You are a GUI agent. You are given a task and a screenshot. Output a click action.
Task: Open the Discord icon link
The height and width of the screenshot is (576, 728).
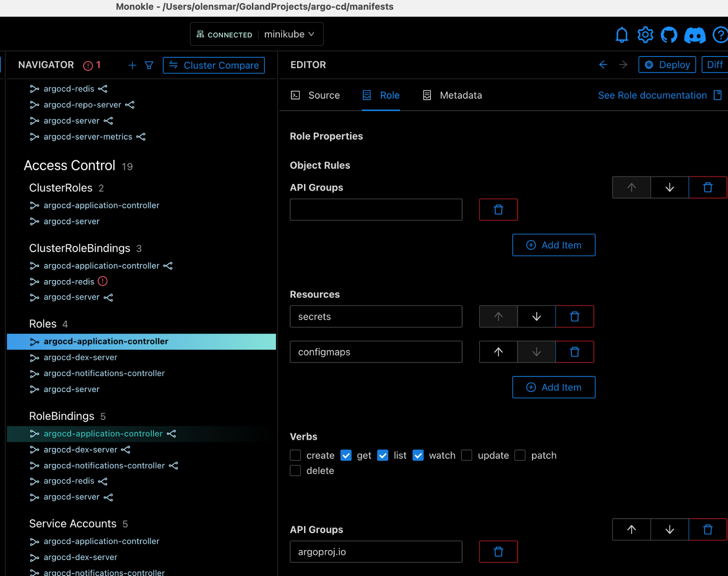pyautogui.click(x=695, y=35)
